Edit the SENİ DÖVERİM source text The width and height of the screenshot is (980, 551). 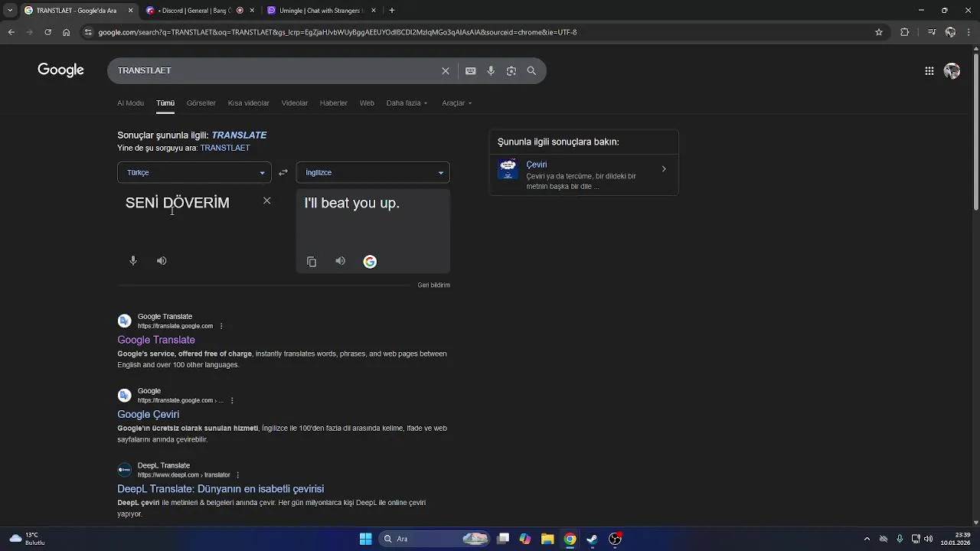[178, 203]
